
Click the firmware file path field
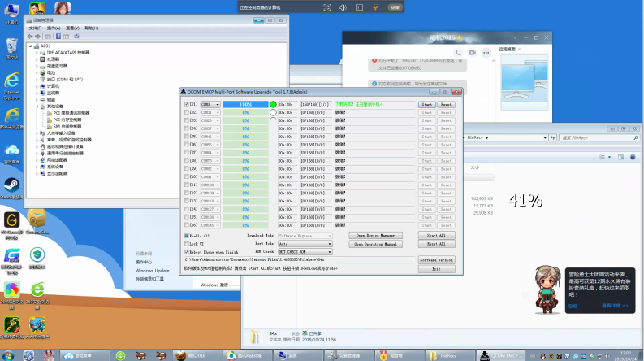point(300,260)
